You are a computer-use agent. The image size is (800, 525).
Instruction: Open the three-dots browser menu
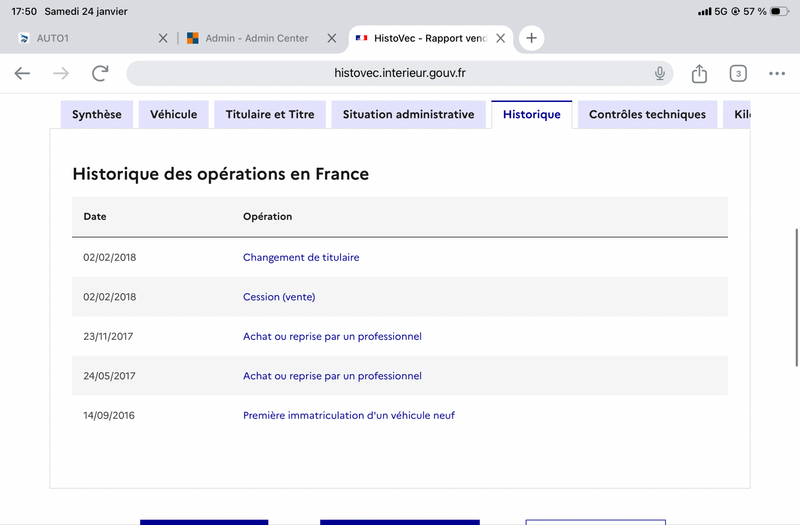point(777,73)
